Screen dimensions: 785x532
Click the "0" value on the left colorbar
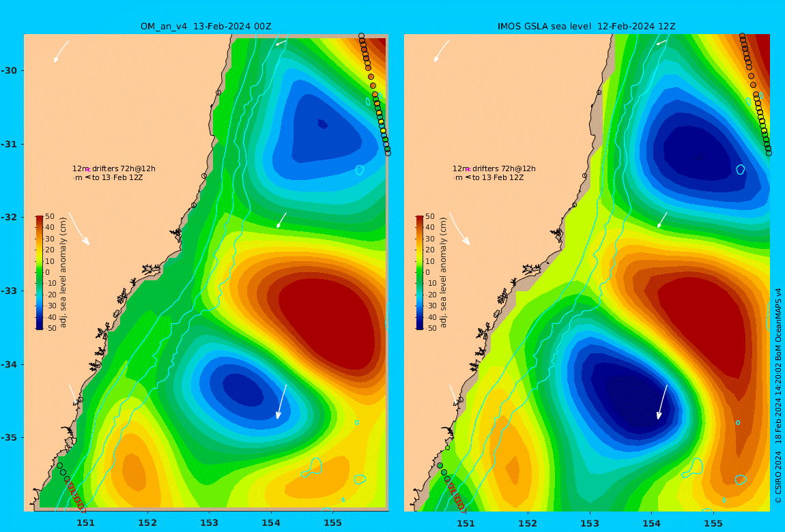pyautogui.click(x=48, y=273)
